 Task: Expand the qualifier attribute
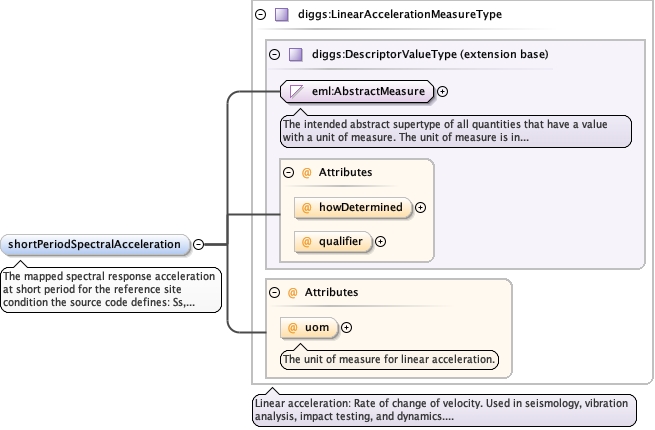click(x=380, y=242)
